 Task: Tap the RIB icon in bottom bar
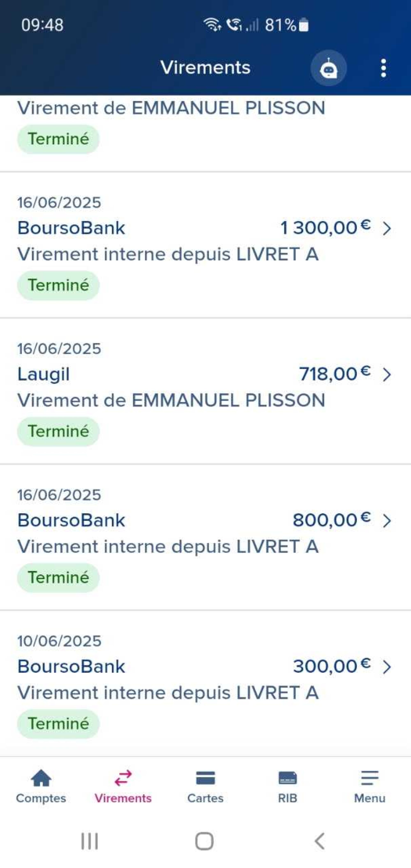click(x=287, y=778)
